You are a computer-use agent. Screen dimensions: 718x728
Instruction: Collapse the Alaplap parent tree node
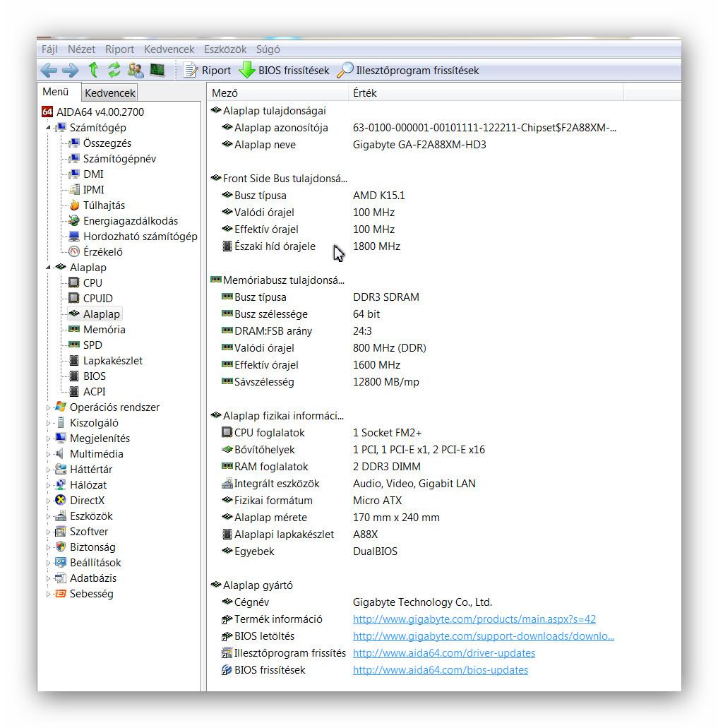pyautogui.click(x=48, y=268)
